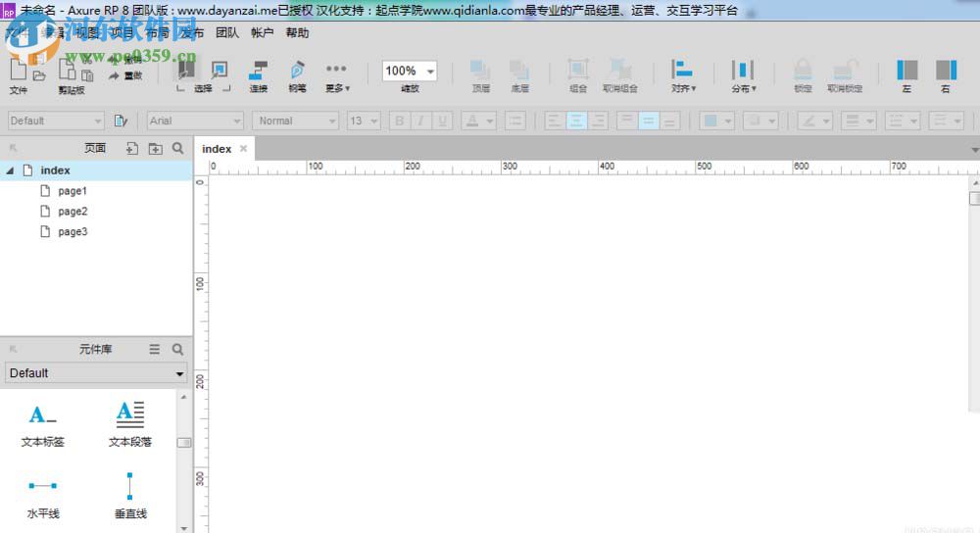This screenshot has width=980, height=533.
Task: Open the 发布 publish menu
Action: tap(192, 33)
